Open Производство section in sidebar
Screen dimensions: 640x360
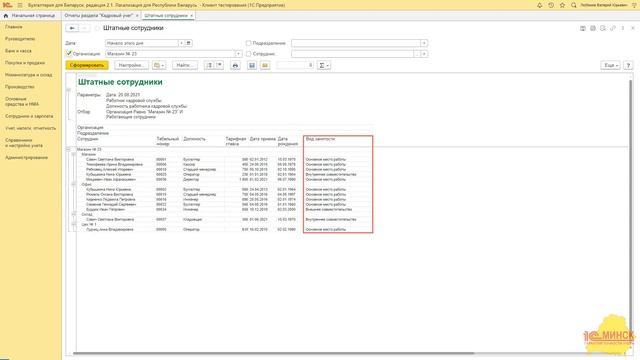[x=20, y=87]
